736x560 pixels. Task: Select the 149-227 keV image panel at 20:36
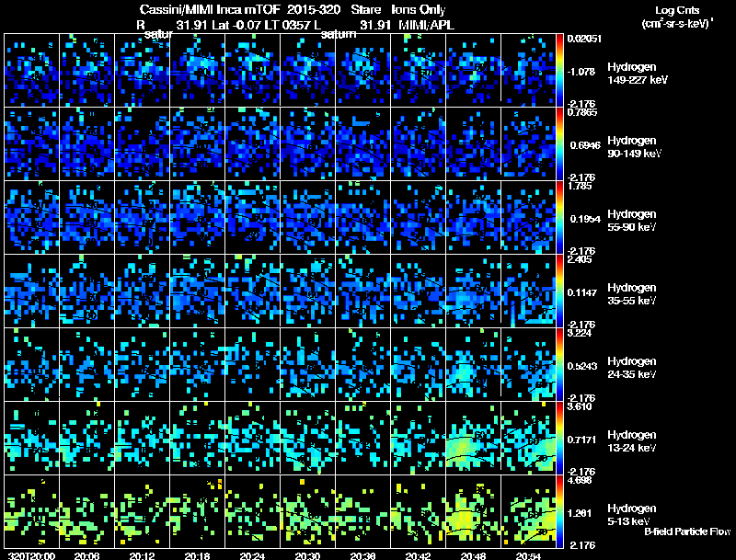click(x=362, y=71)
